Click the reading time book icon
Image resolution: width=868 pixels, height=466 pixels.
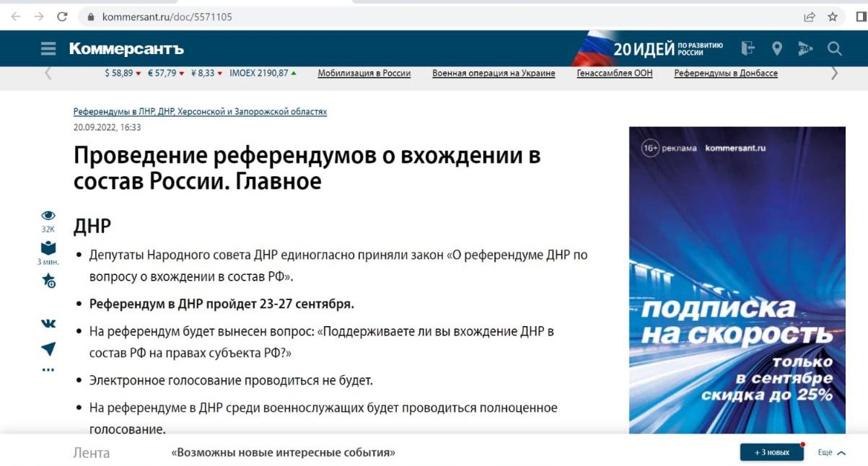click(x=48, y=249)
